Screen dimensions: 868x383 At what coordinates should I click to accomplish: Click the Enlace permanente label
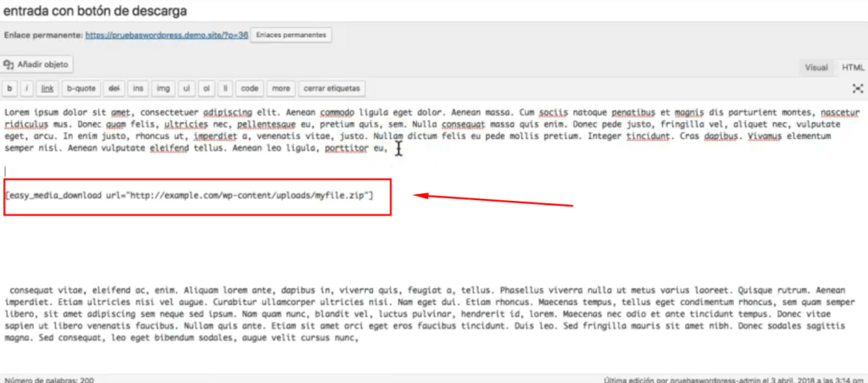click(43, 35)
